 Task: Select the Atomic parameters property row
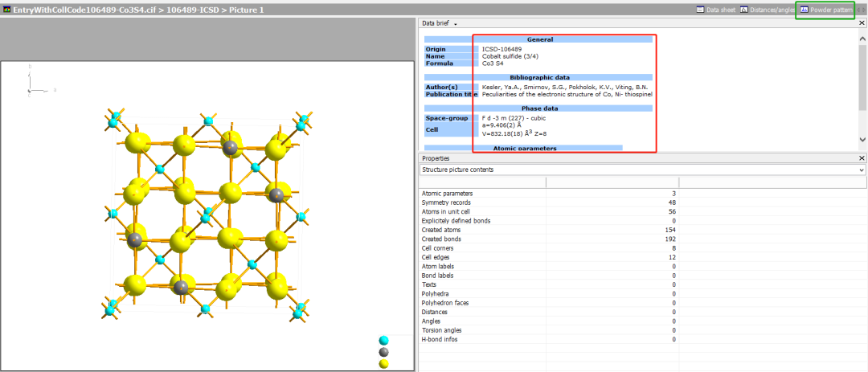[448, 194]
